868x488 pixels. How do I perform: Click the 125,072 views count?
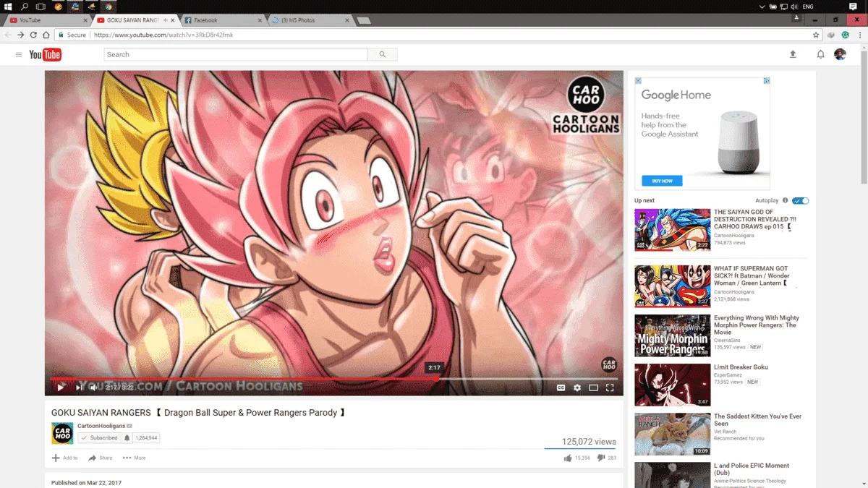tap(589, 442)
